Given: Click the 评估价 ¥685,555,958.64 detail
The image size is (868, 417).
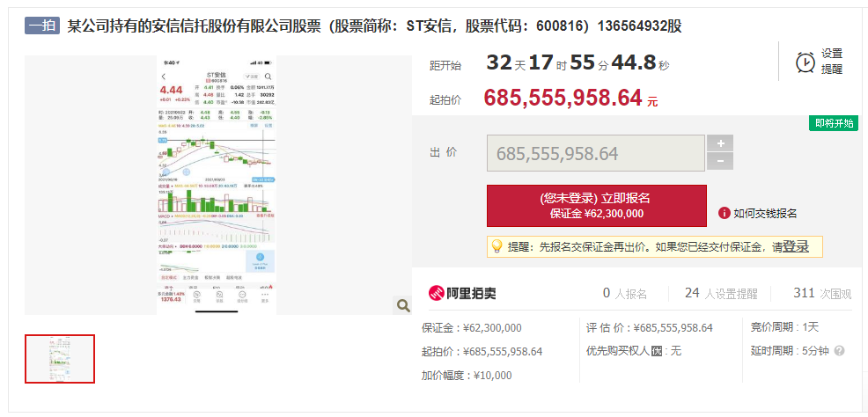Looking at the screenshot, I should click(650, 328).
